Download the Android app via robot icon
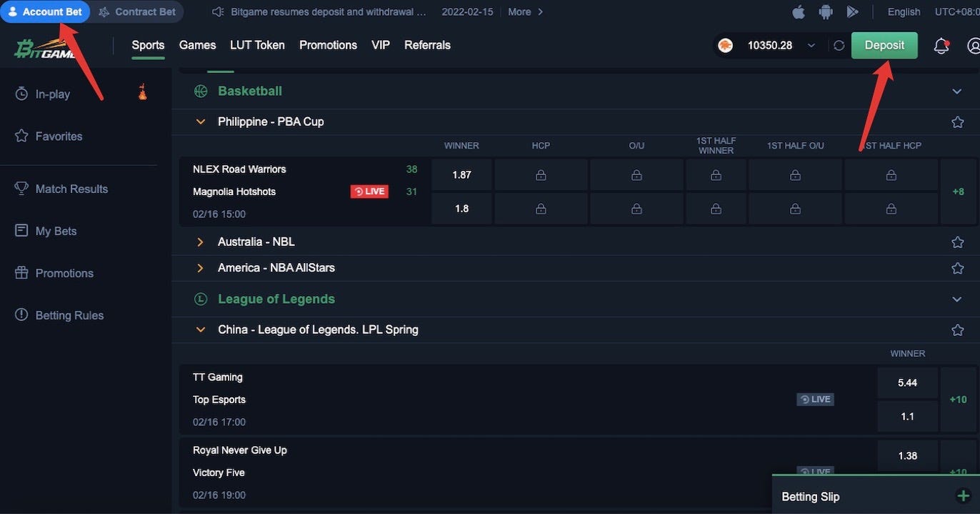 pyautogui.click(x=826, y=11)
